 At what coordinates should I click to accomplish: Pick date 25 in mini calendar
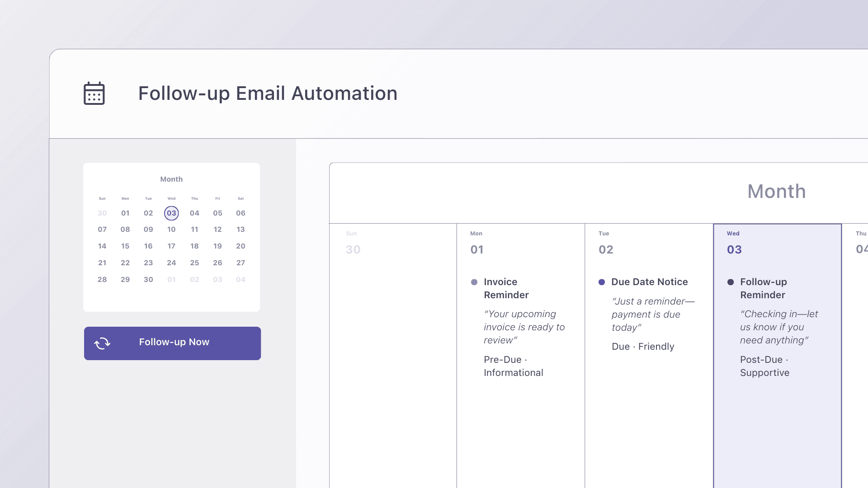[194, 263]
